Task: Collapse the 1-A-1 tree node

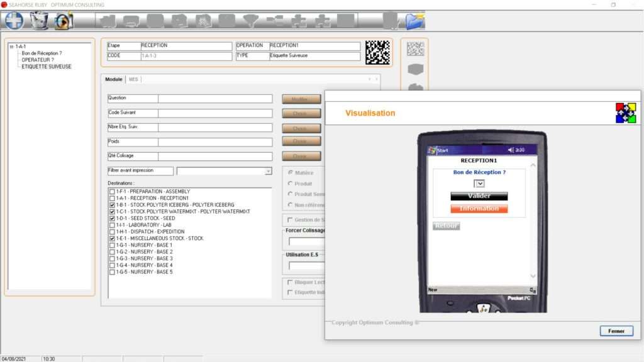Action: [x=11, y=47]
